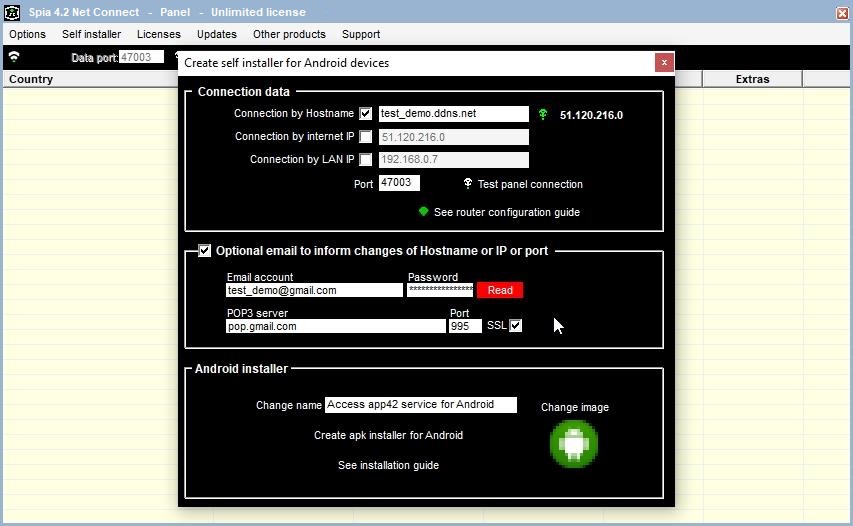Click green icon beside router configuration guide
The height and width of the screenshot is (526, 853).
(423, 212)
